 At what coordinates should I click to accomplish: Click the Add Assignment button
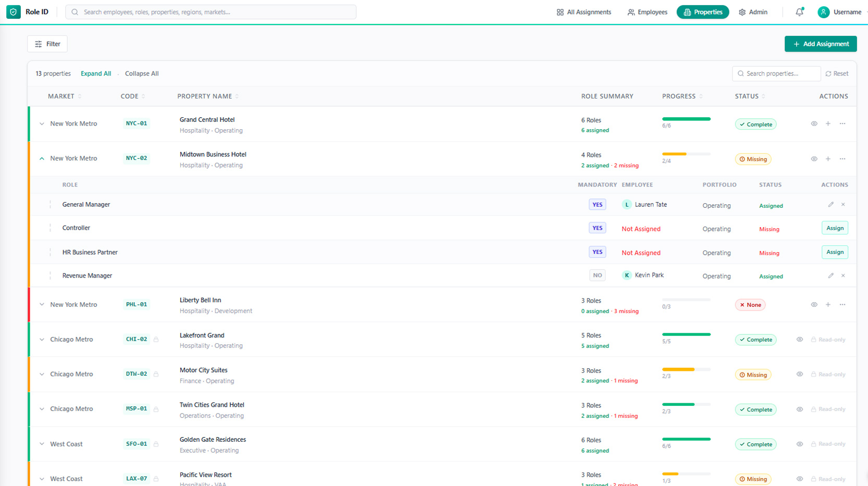tap(821, 44)
